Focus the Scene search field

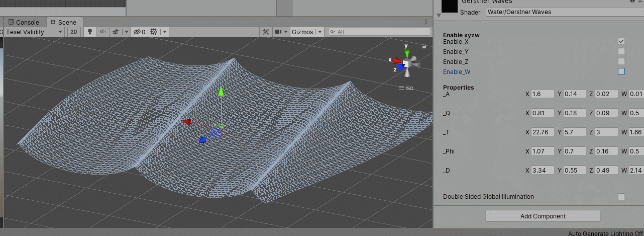[x=379, y=32]
